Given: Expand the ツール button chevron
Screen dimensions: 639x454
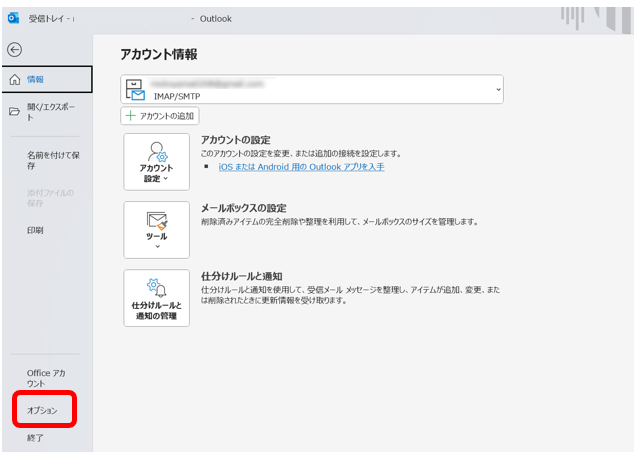Looking at the screenshot, I should (x=157, y=246).
